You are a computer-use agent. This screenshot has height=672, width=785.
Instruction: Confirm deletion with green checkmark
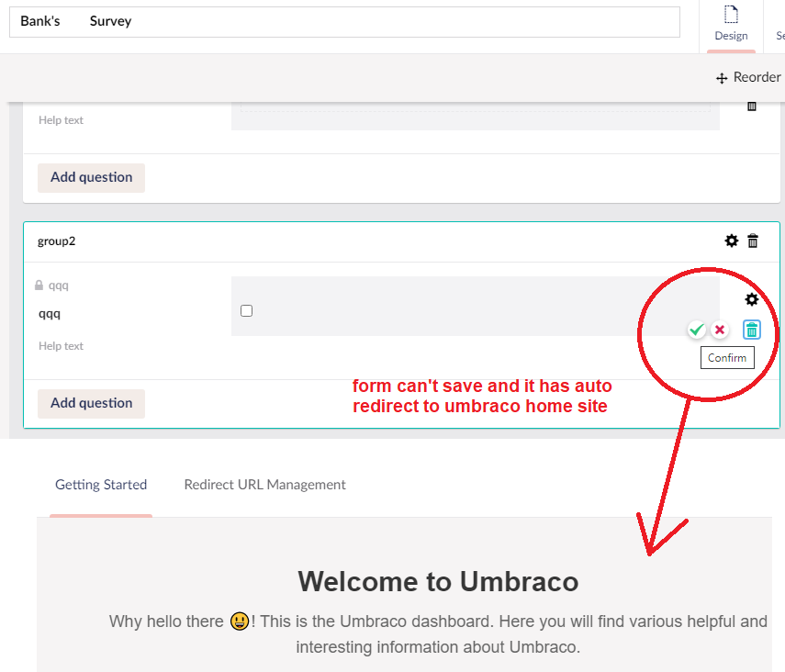(696, 330)
